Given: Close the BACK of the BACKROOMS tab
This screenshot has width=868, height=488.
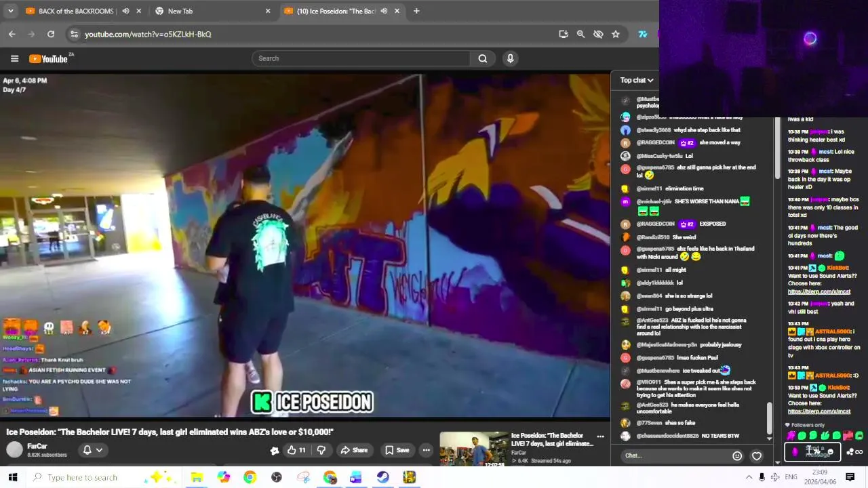Looking at the screenshot, I should point(139,11).
